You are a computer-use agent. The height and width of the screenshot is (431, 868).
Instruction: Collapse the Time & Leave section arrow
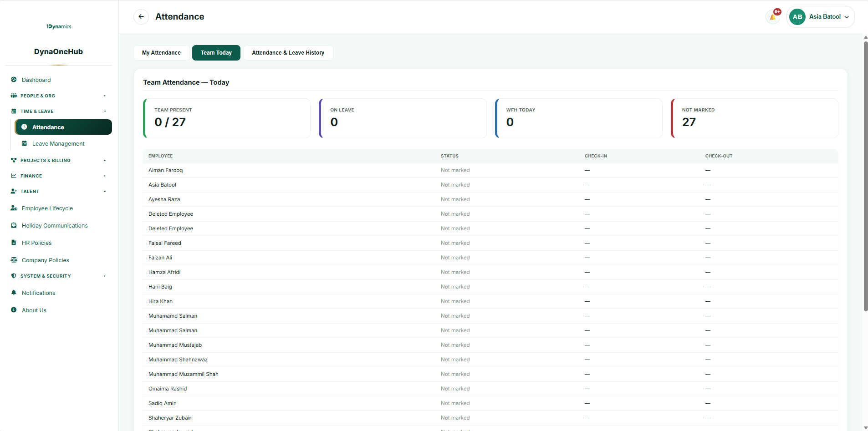click(x=105, y=111)
